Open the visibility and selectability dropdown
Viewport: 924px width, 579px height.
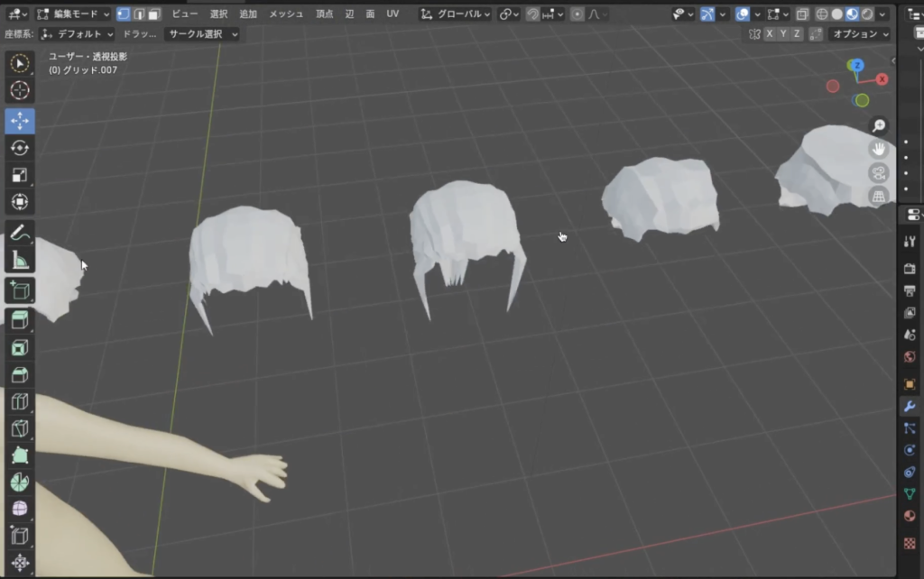[683, 14]
